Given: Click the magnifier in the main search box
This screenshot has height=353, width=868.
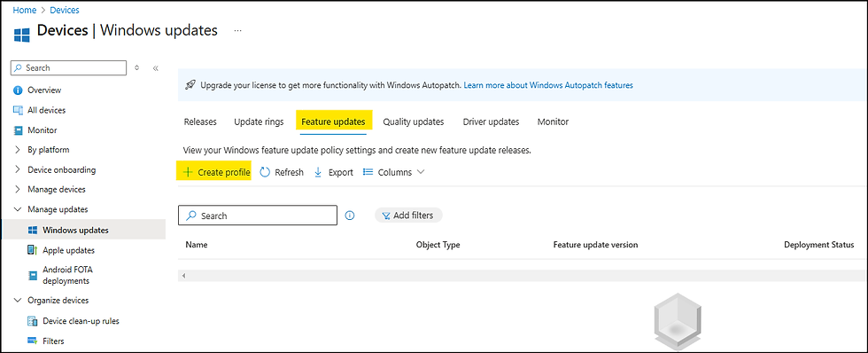Looking at the screenshot, I should coord(191,216).
